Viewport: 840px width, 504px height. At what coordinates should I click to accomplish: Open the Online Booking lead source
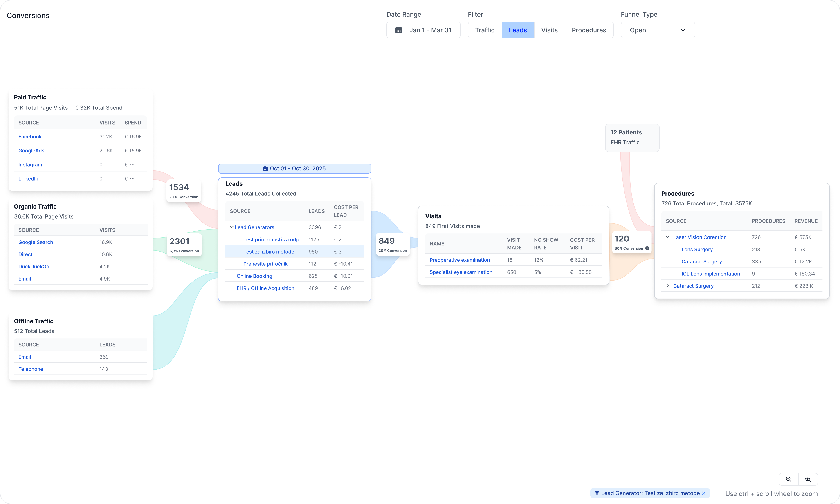coord(254,276)
